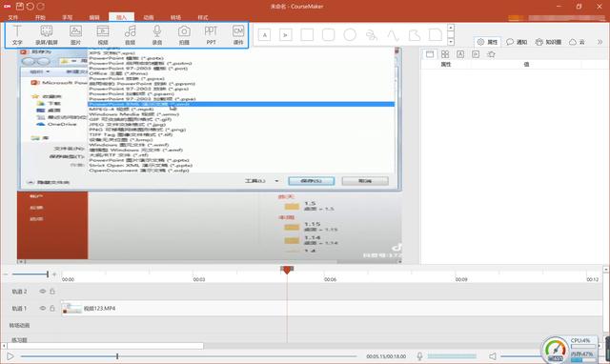610x364 pixels.
Task: Zoom in the timeline with plus button
Action: (x=54, y=274)
